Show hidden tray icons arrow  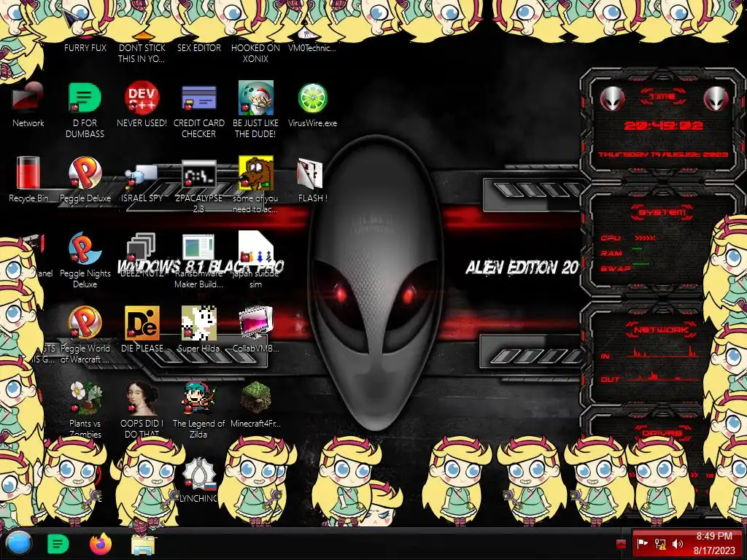pyautogui.click(x=621, y=544)
